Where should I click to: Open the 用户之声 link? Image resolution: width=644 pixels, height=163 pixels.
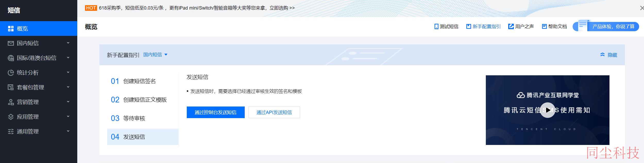521,27
